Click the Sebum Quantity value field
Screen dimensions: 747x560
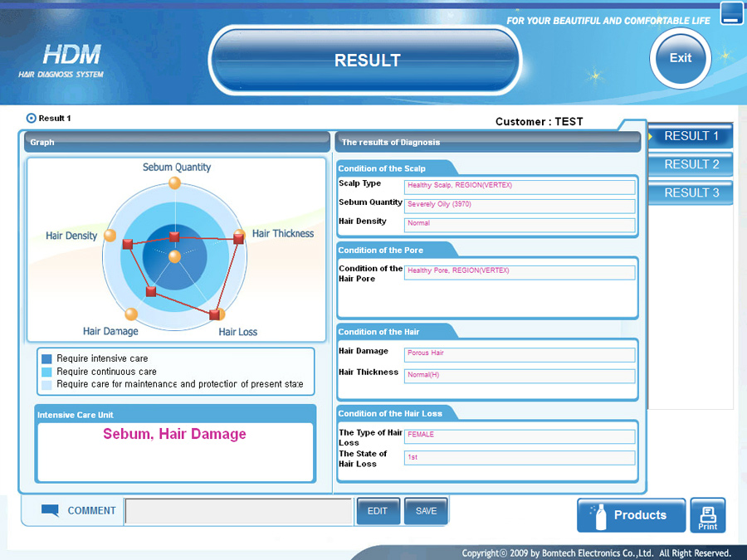pos(519,205)
